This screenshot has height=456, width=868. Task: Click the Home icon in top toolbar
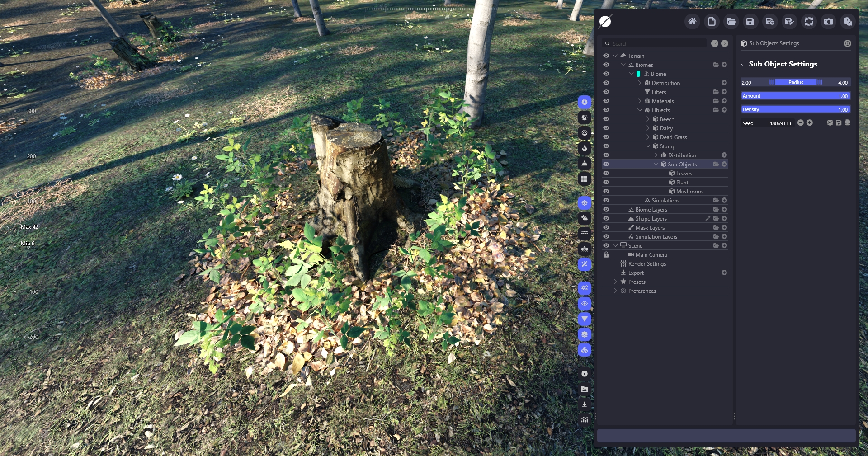coord(692,21)
